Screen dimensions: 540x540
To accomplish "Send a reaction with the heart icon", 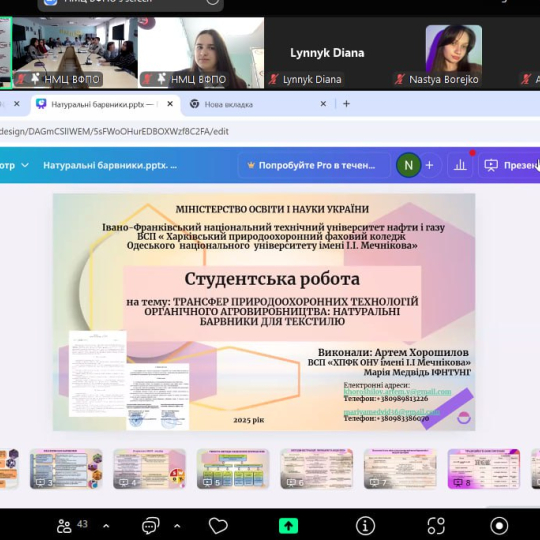I will click(218, 526).
